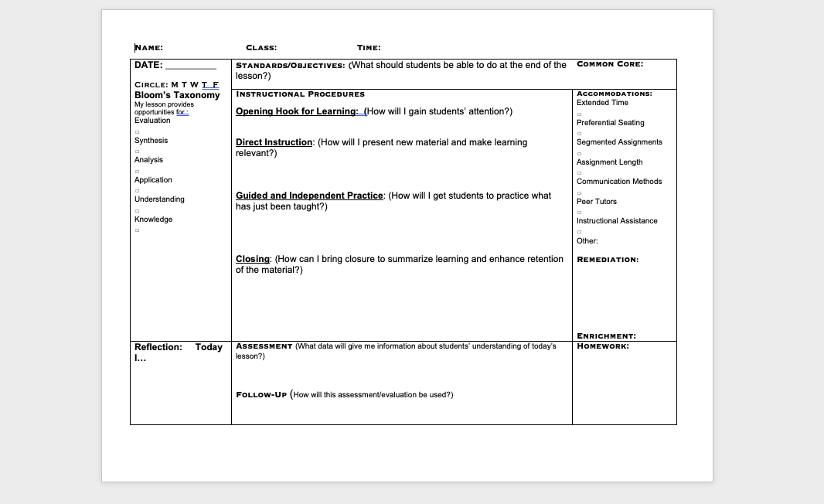Check the Preferential Seating checkbox
Viewport: 824px width, 504px height.
pyautogui.click(x=578, y=132)
